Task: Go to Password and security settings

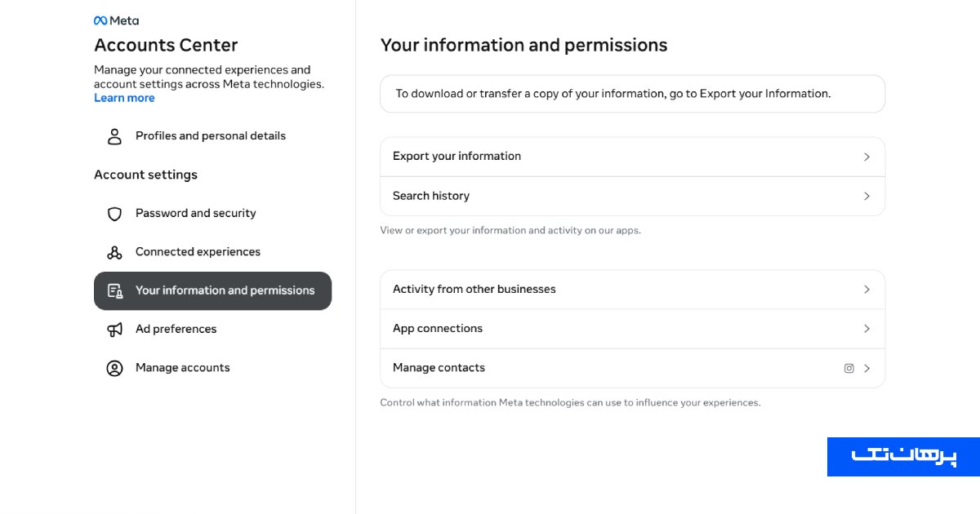Action: pos(212,214)
